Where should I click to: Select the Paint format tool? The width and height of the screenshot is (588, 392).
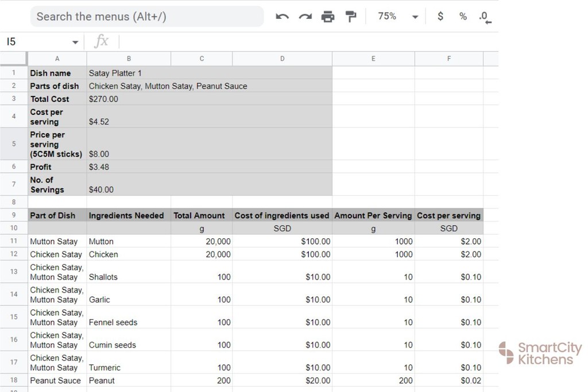351,16
